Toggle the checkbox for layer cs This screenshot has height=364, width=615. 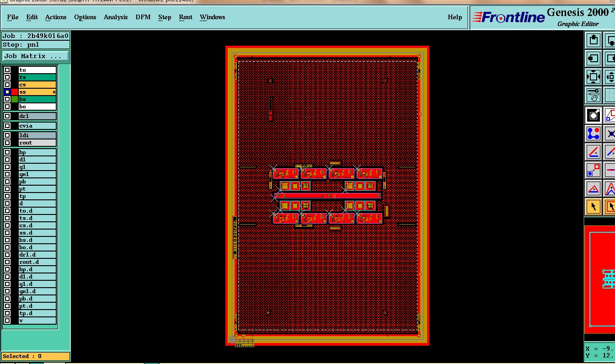pyautogui.click(x=7, y=85)
